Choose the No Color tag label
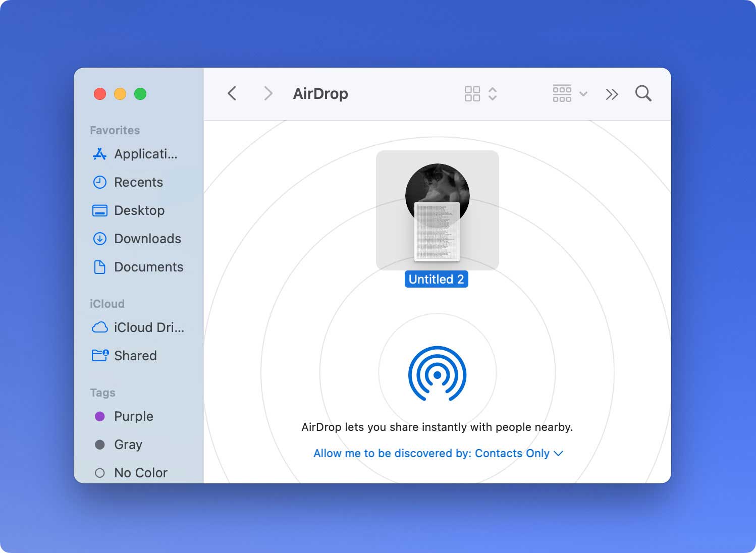The height and width of the screenshot is (553, 756). pos(141,473)
